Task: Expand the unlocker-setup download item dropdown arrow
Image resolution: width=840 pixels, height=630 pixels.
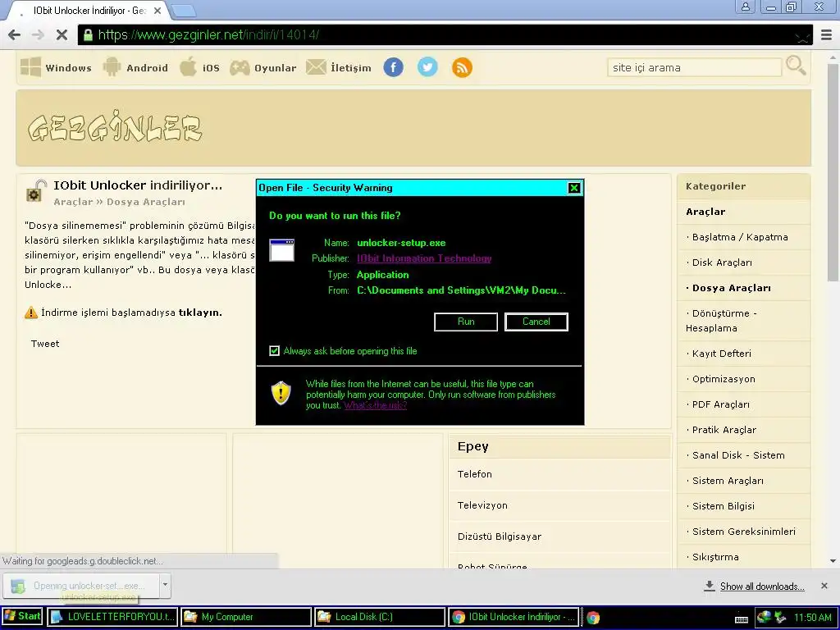Action: pyautogui.click(x=165, y=585)
